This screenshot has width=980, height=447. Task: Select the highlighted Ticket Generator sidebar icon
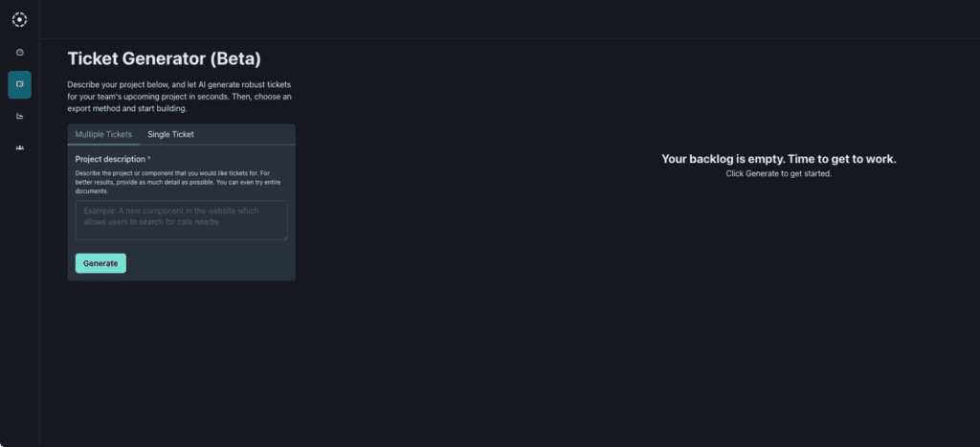(x=19, y=84)
